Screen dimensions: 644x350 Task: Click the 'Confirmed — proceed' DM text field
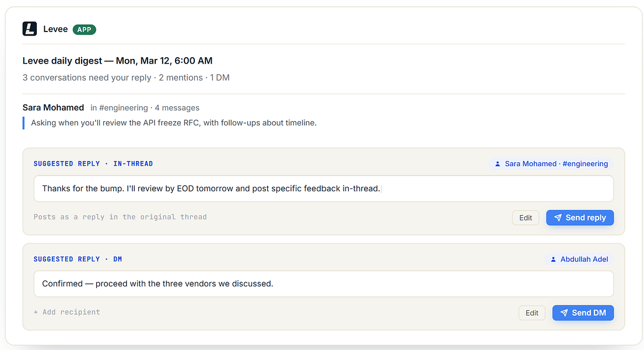(324, 284)
